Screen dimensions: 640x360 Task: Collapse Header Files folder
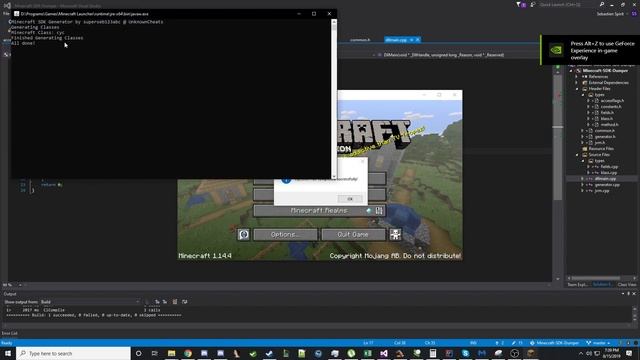coord(577,89)
